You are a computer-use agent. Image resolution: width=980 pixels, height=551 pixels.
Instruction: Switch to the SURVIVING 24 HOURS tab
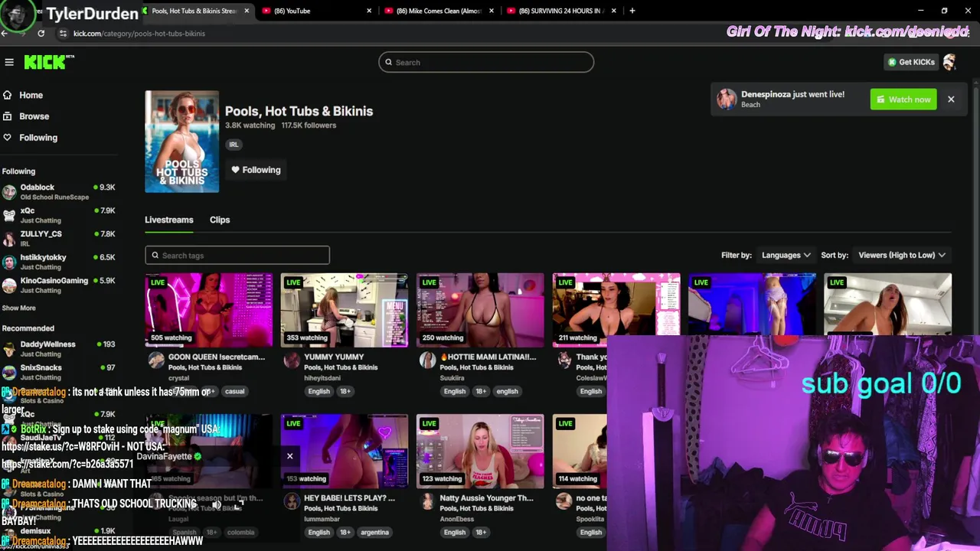pos(561,11)
